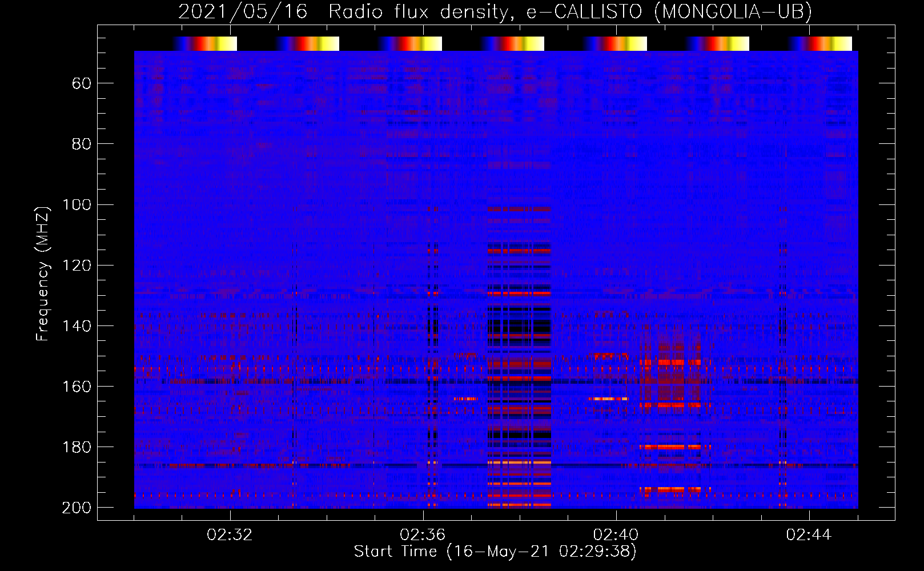Click the 02:32 time tick label
This screenshot has height=571, width=924.
[x=230, y=535]
